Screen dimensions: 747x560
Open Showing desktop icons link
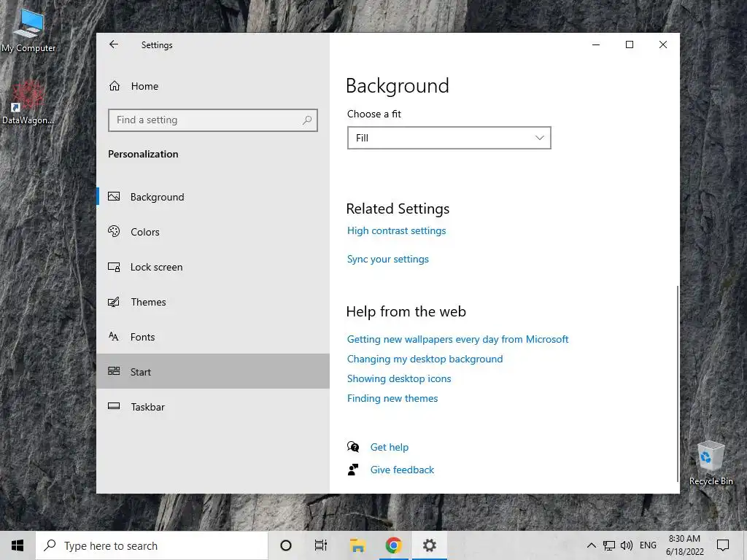coord(399,378)
